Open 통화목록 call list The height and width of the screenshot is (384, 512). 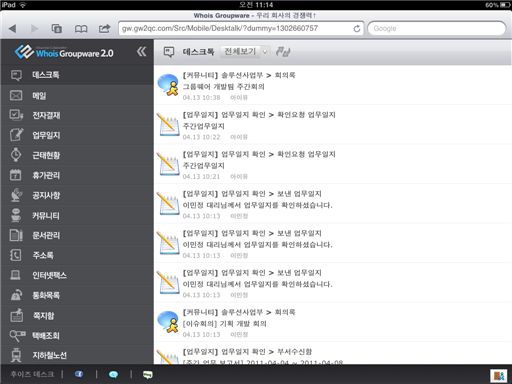pos(77,295)
